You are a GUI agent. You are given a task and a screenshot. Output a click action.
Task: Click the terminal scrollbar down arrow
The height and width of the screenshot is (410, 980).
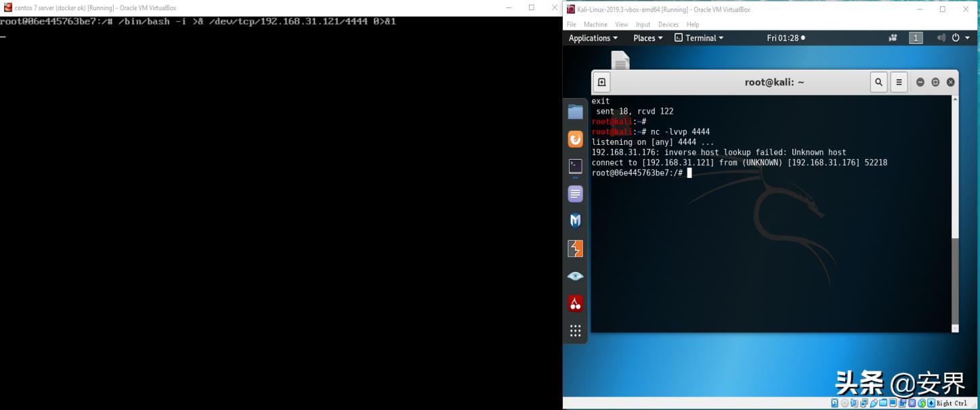pyautogui.click(x=955, y=329)
